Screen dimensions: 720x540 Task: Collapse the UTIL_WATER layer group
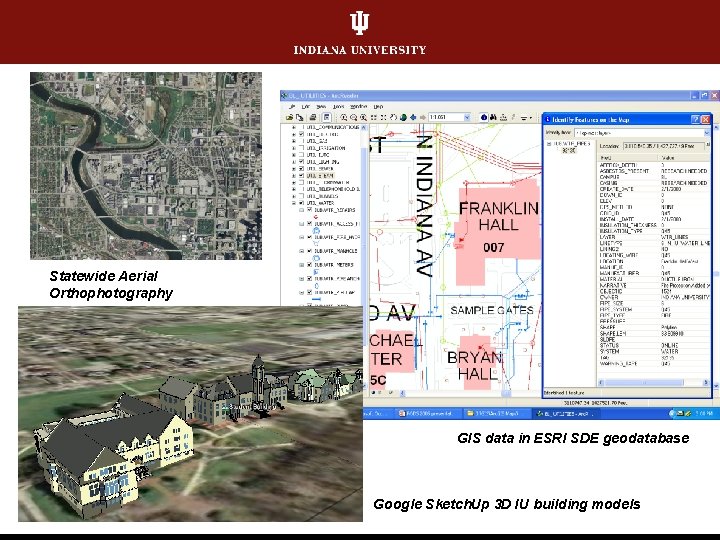coord(294,202)
